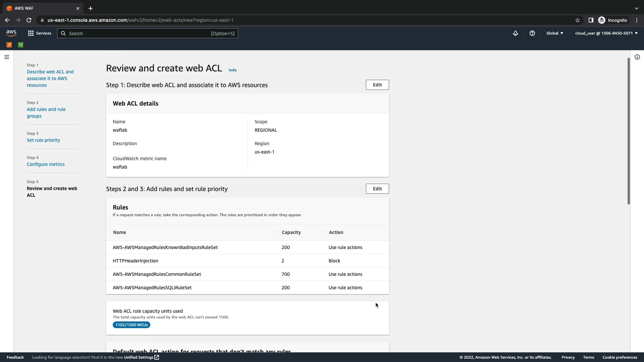Open the info panel icon on right
The height and width of the screenshot is (362, 644).
point(637,57)
